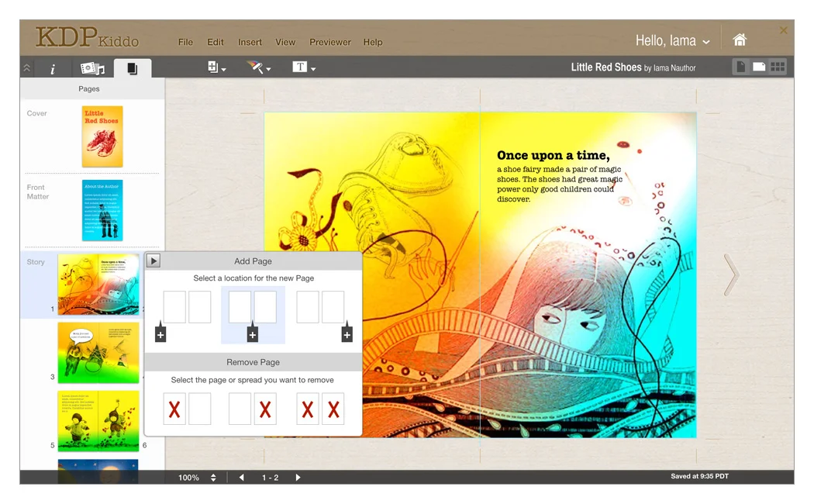Image resolution: width=814 pixels, height=504 pixels.
Task: Add a page before the spread
Action: pos(160,334)
